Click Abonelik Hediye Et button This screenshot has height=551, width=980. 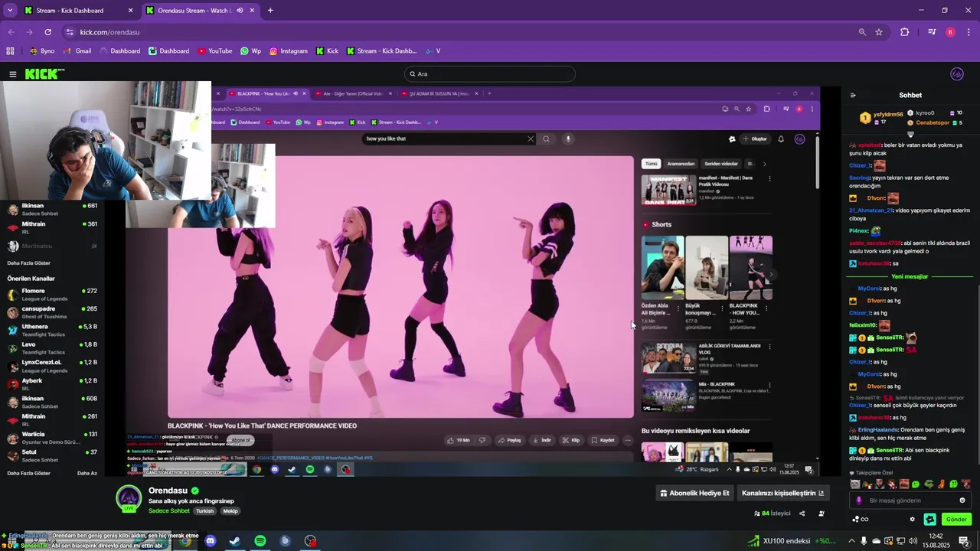pyautogui.click(x=694, y=493)
